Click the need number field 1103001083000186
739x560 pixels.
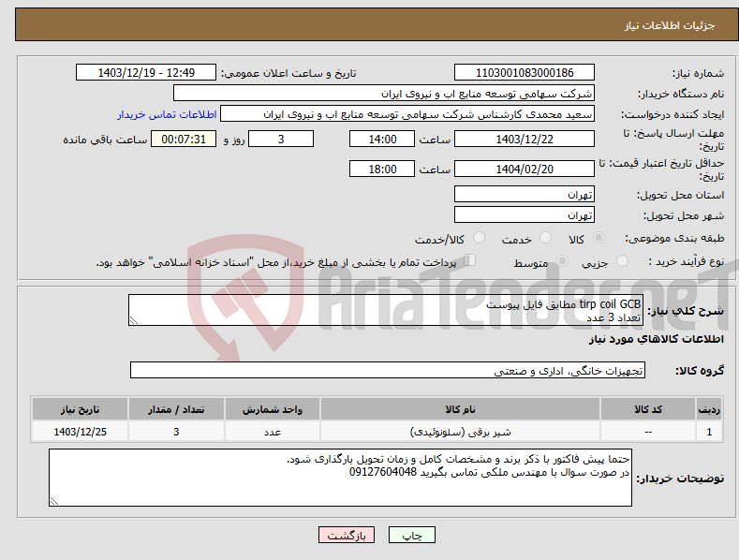click(525, 73)
